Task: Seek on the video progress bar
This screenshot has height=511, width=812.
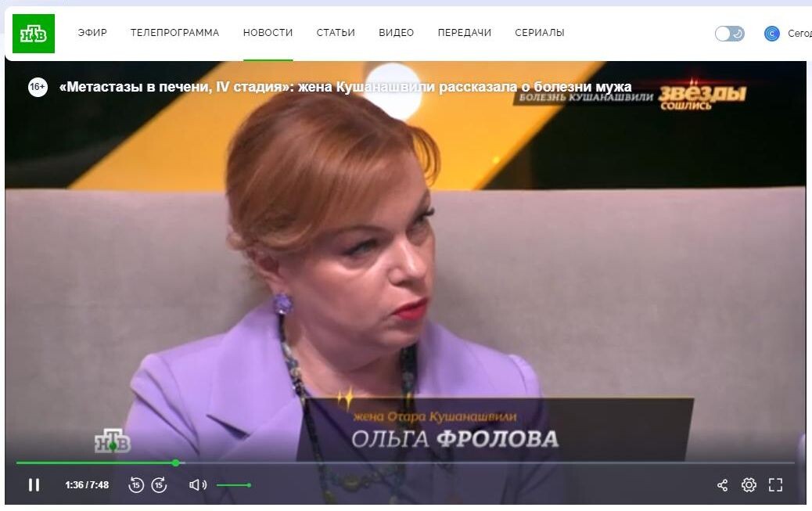Action: [405, 462]
